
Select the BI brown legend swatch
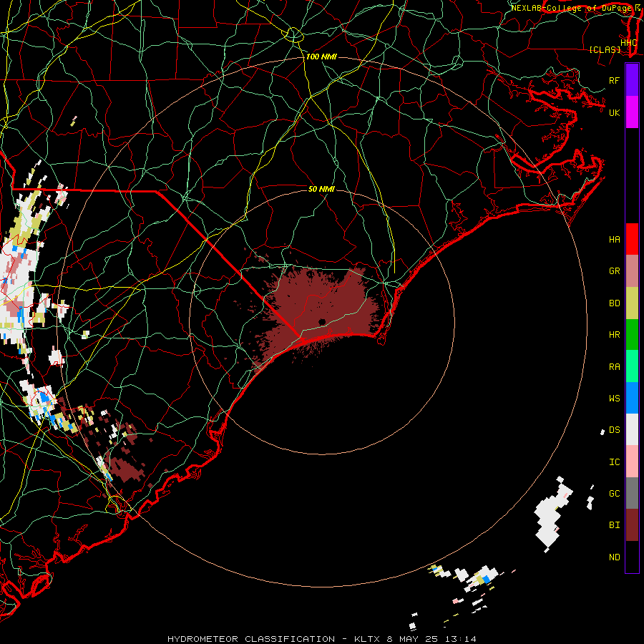(632, 525)
